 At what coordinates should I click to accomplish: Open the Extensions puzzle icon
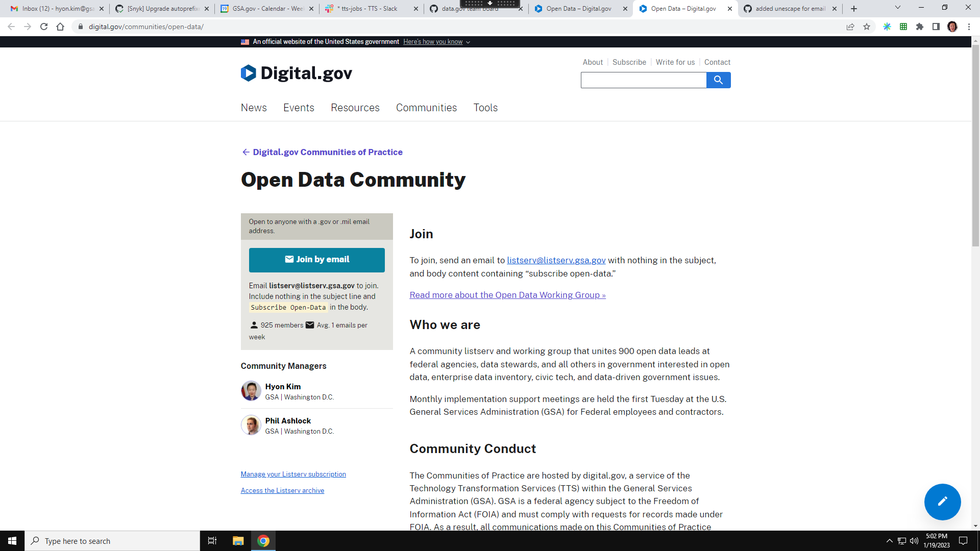[x=920, y=27]
